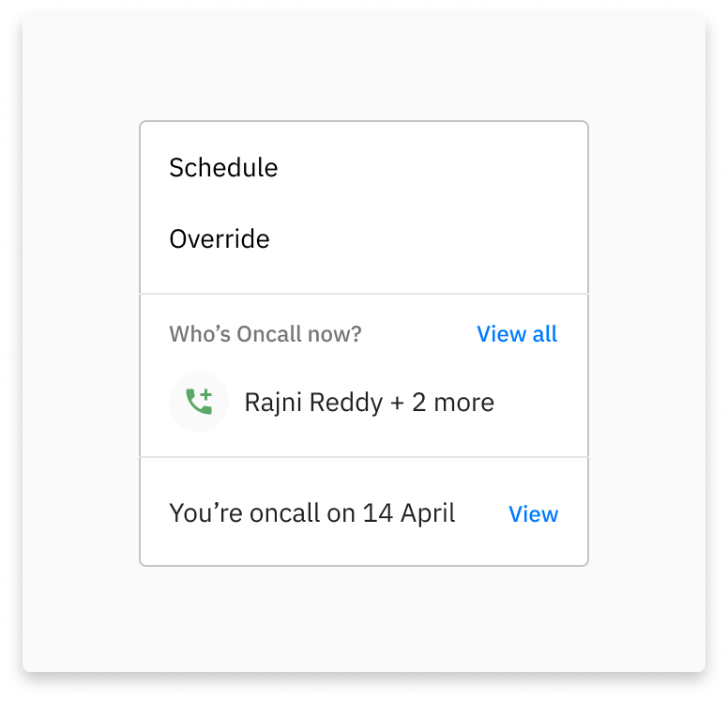Open your 14 April oncall shift with View

[533, 514]
